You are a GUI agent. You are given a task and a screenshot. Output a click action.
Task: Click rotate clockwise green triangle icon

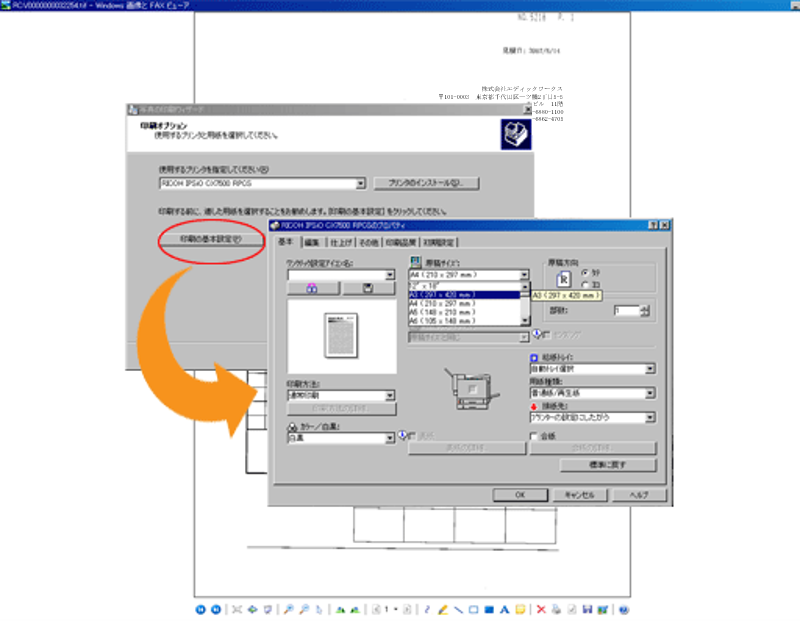(340, 609)
